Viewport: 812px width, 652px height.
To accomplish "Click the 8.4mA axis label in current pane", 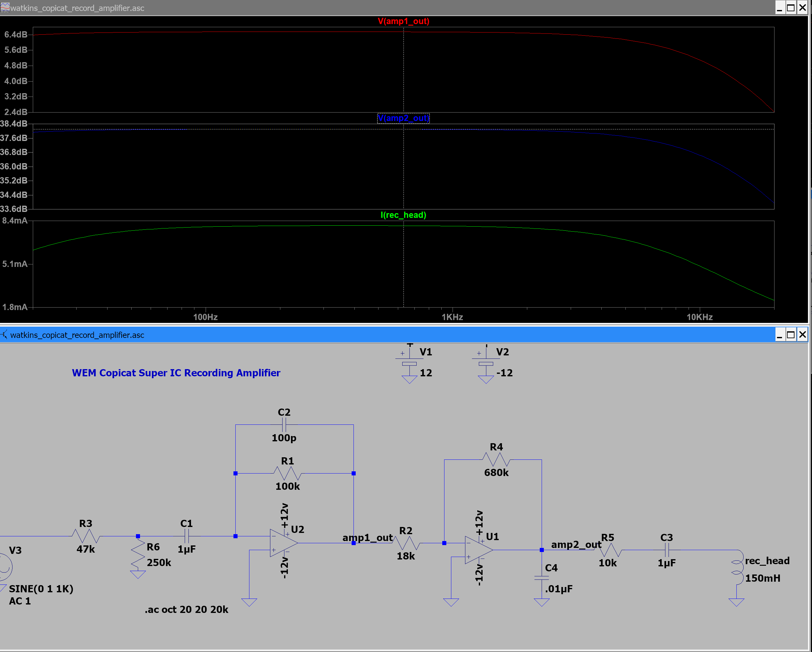I will (15, 220).
